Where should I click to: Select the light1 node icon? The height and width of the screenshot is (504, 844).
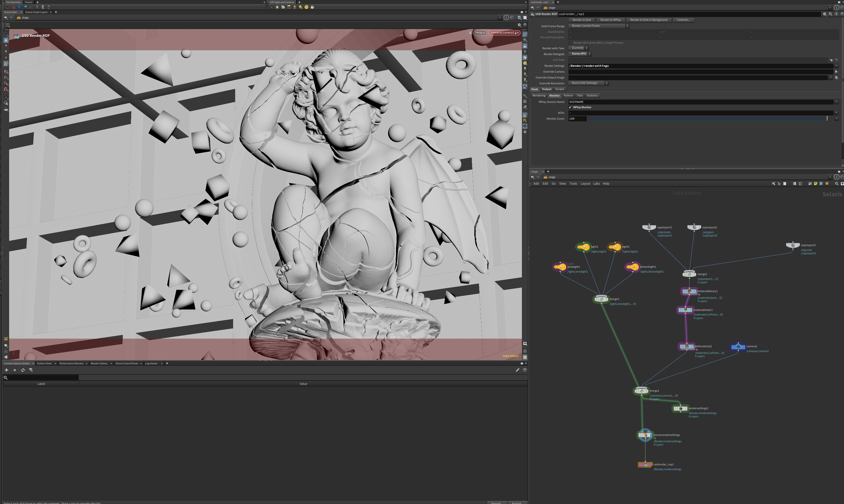(583, 247)
